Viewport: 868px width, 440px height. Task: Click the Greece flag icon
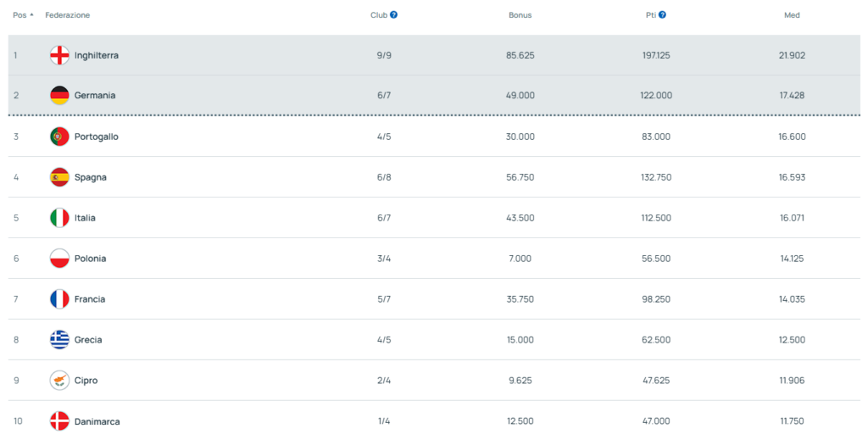59,340
